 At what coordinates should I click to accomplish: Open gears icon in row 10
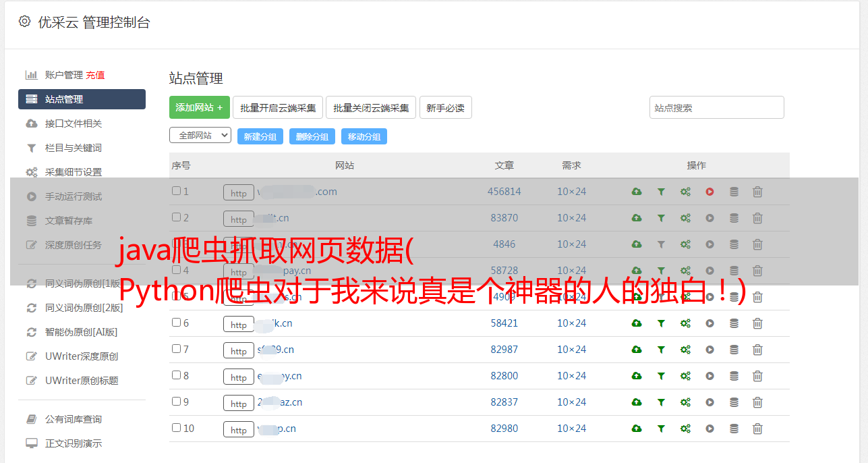pos(685,429)
